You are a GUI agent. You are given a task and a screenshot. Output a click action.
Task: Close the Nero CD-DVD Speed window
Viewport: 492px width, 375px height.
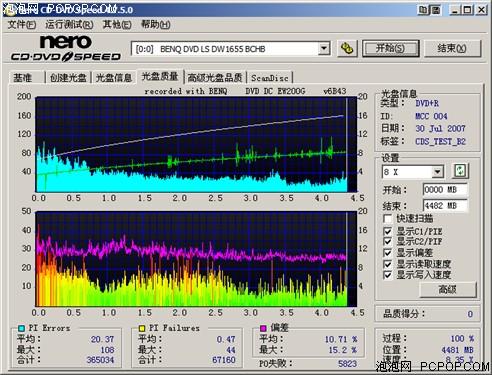[481, 10]
